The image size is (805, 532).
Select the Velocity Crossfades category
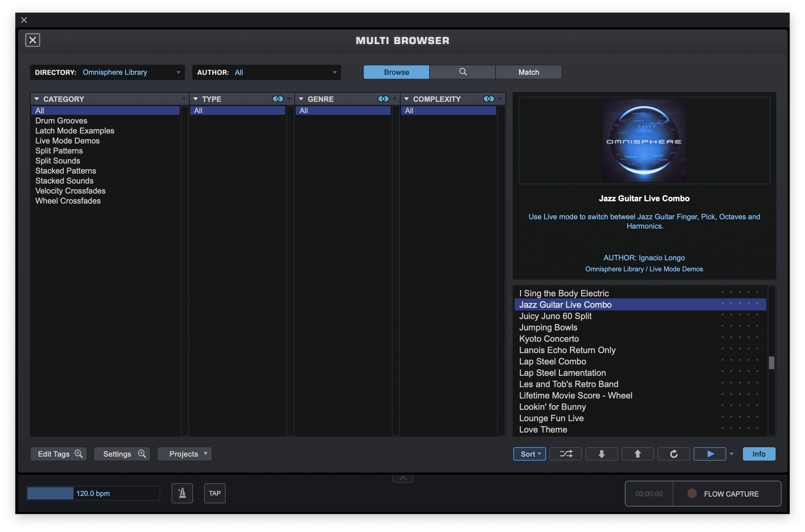coord(105,191)
